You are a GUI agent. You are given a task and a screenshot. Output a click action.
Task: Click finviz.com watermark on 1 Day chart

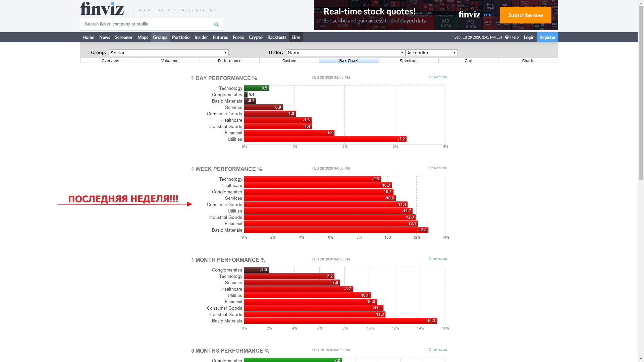(438, 77)
